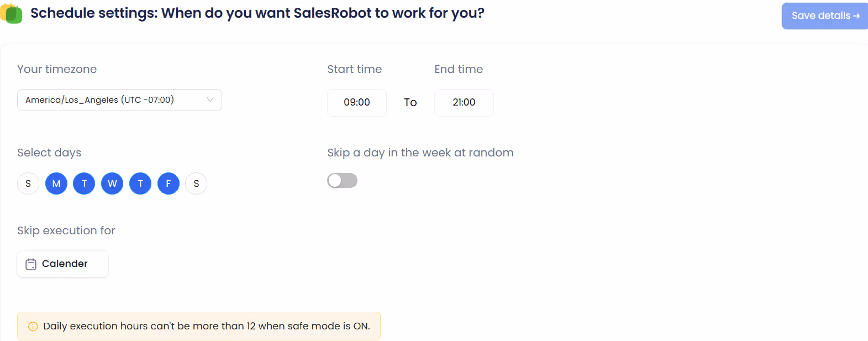Viewport: 868px width, 341px height.
Task: Deselect Tuesday from the active days
Action: (x=84, y=183)
